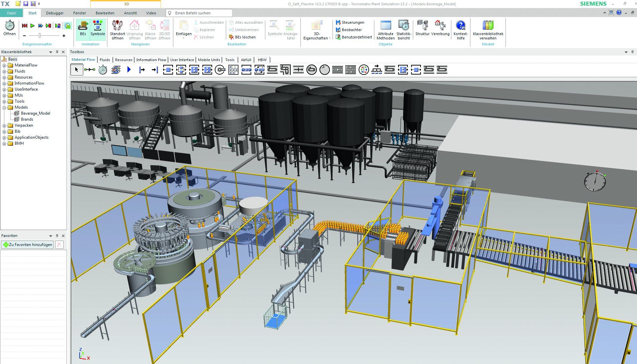Expand the BMH folder

(x=4, y=143)
